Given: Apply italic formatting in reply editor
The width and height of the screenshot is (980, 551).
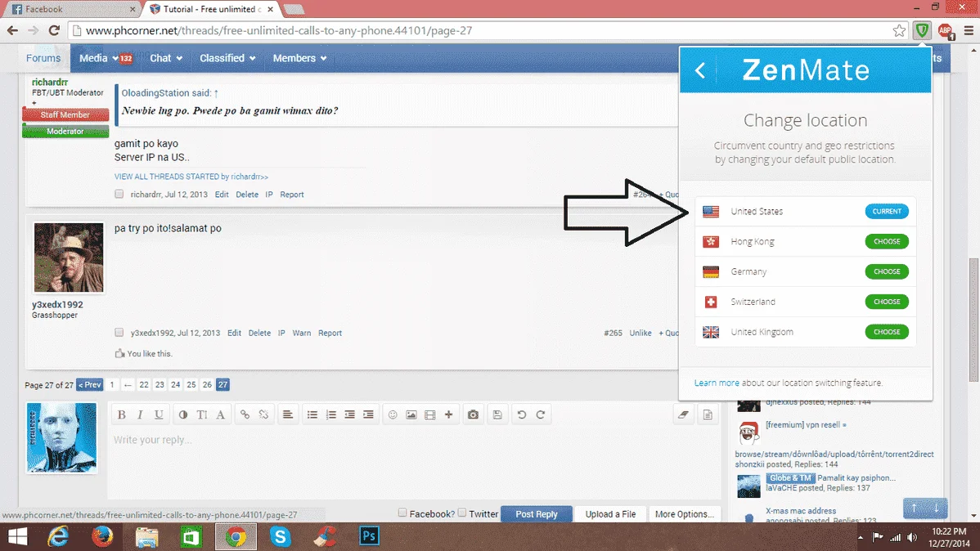Looking at the screenshot, I should (x=140, y=414).
